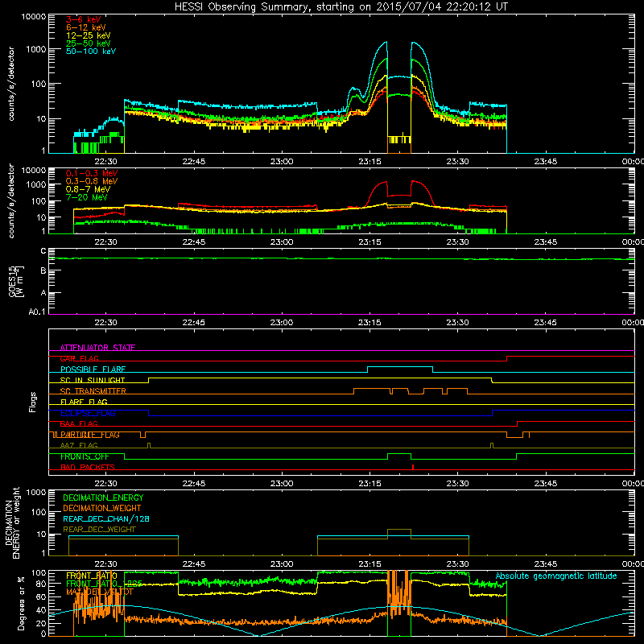Click the DECIMATION_WEIGHT legend label

[102, 508]
